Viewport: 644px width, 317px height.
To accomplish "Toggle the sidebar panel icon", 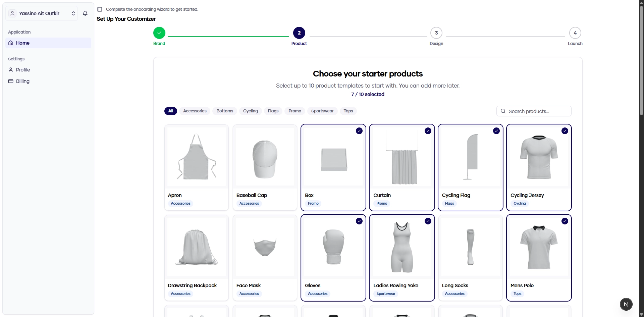I will coord(100,9).
